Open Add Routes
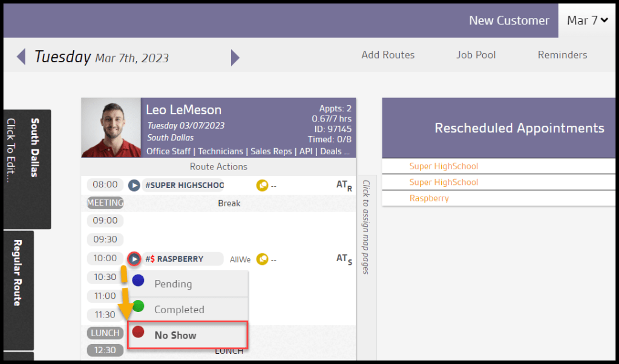 (x=388, y=55)
